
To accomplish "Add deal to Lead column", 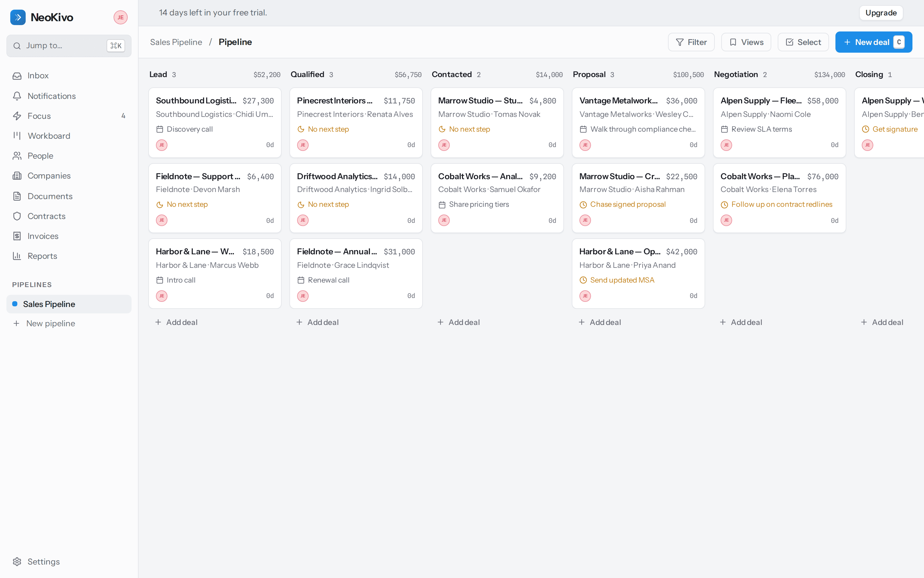I will (x=176, y=322).
